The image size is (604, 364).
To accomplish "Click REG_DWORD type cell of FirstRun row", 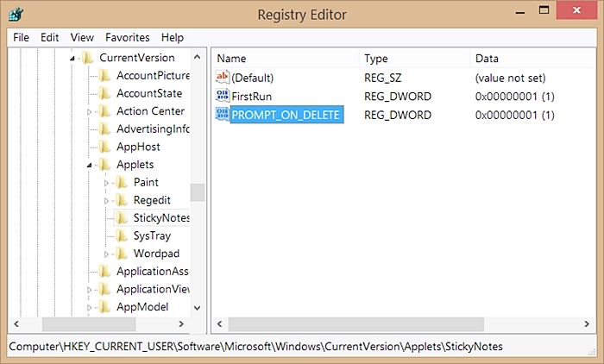I will coord(398,97).
